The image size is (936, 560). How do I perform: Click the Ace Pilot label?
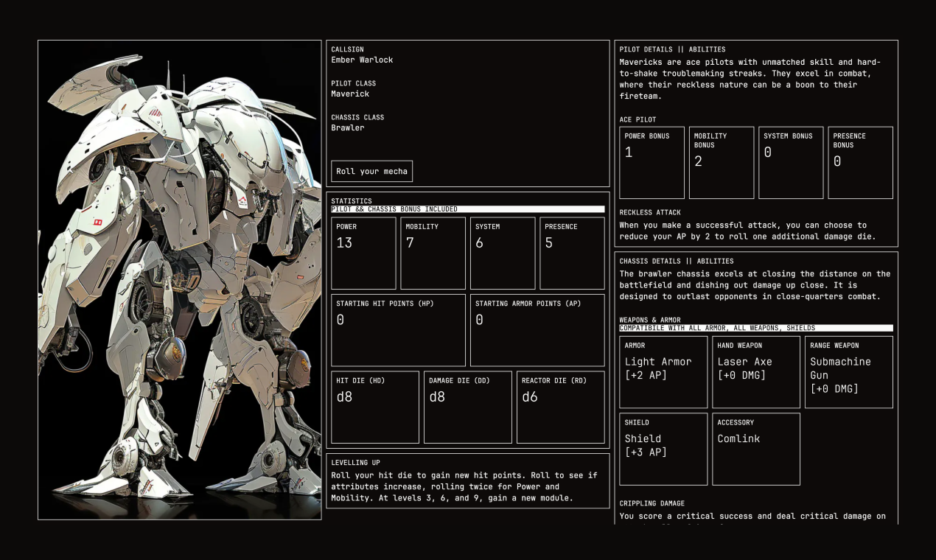coord(638,119)
